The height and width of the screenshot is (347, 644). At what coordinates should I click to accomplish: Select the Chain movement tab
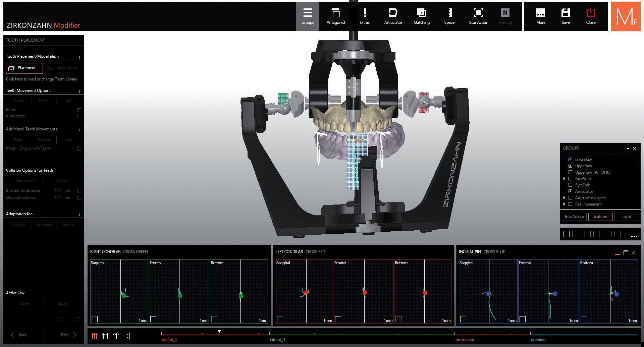[44, 101]
